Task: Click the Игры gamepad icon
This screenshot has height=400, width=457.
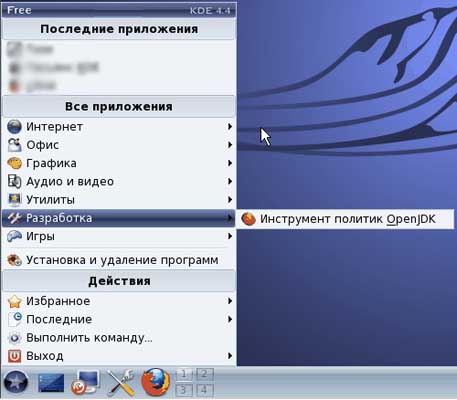Action: click(14, 236)
